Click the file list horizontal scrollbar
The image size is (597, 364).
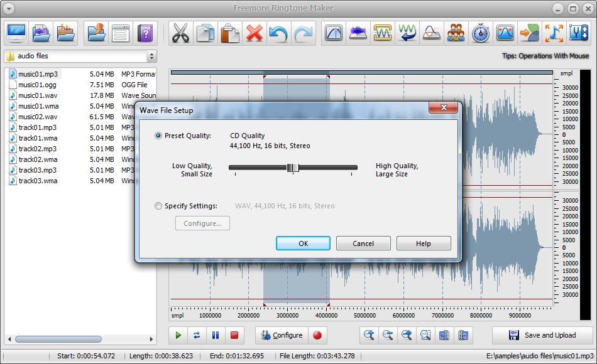click(58, 339)
